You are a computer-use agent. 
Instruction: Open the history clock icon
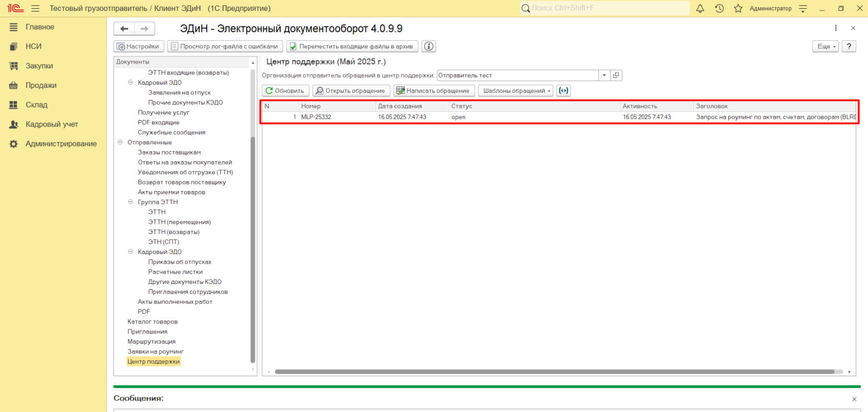click(x=719, y=8)
